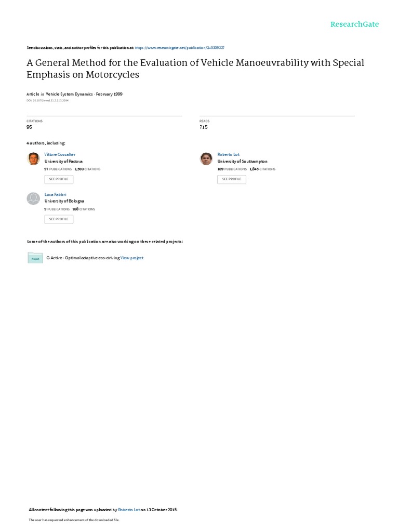399x532 pixels.
Task: Click the DOI text below journal name
Action: click(47, 100)
